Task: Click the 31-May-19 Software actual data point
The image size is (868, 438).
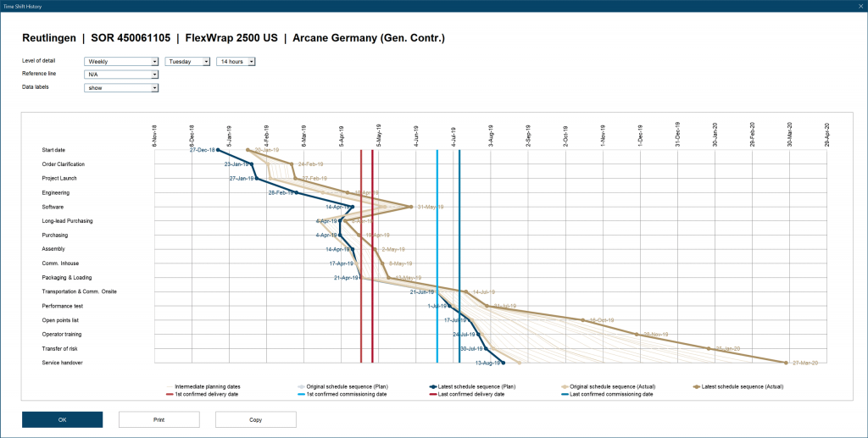Action: coord(410,207)
